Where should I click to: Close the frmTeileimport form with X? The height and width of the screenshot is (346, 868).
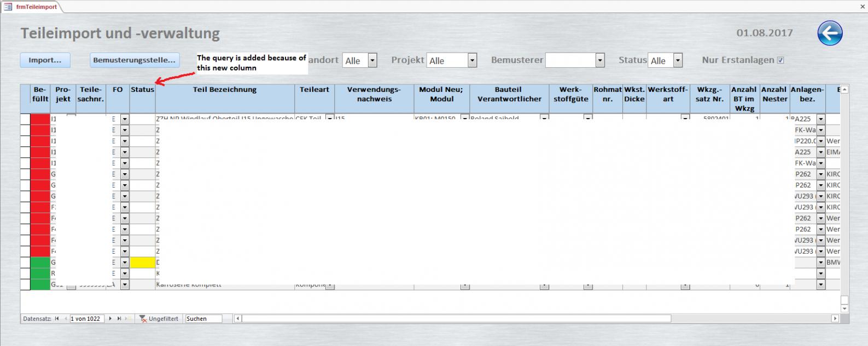click(863, 6)
